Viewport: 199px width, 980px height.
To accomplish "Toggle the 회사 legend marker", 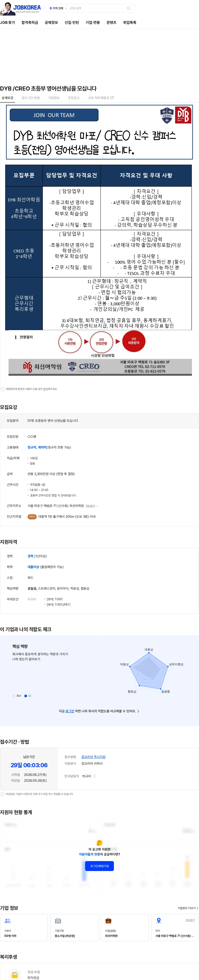I will (x=14, y=696).
